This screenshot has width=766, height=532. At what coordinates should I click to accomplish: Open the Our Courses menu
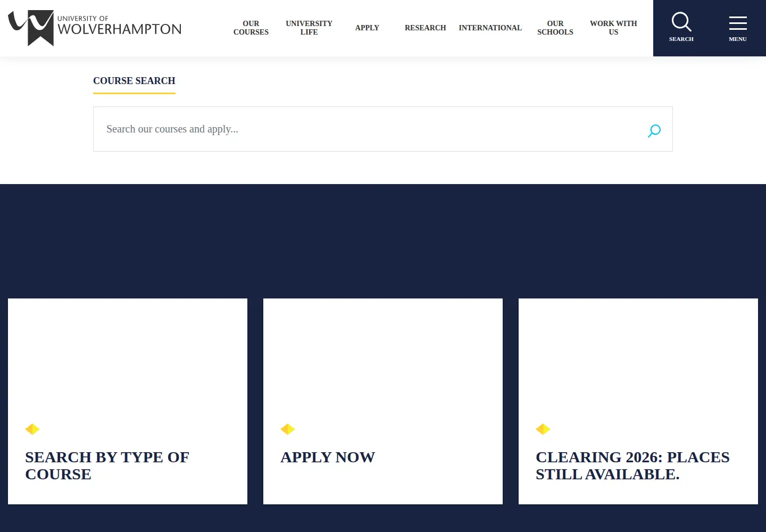[251, 28]
